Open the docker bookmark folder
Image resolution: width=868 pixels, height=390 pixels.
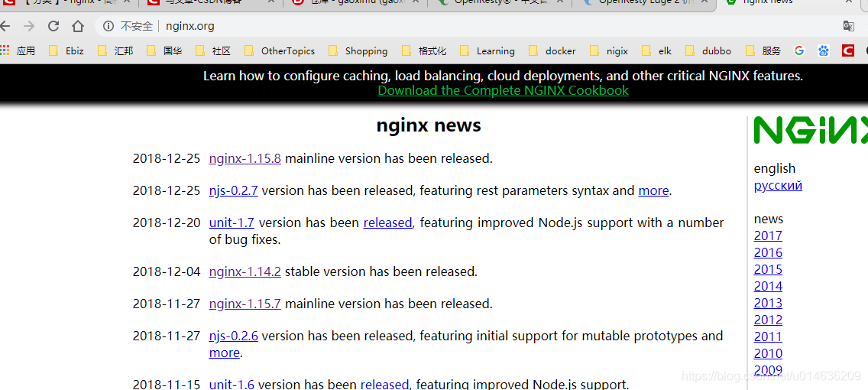[552, 51]
